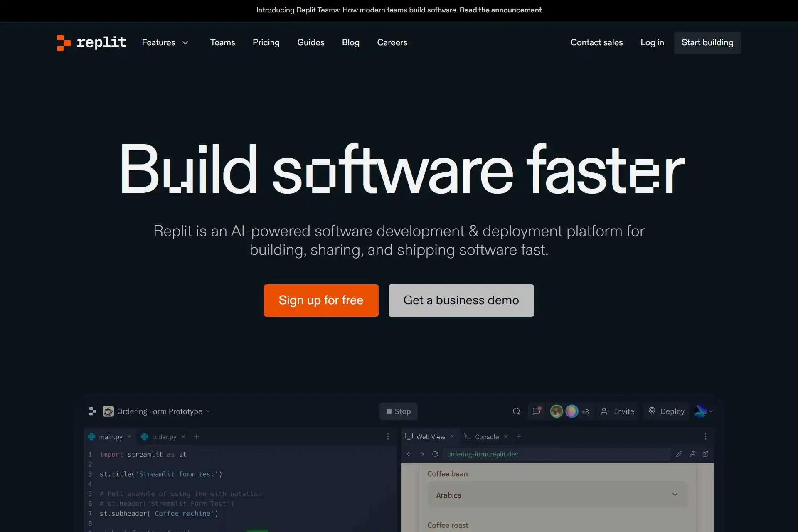
Task: Select the Web View tab
Action: click(425, 436)
